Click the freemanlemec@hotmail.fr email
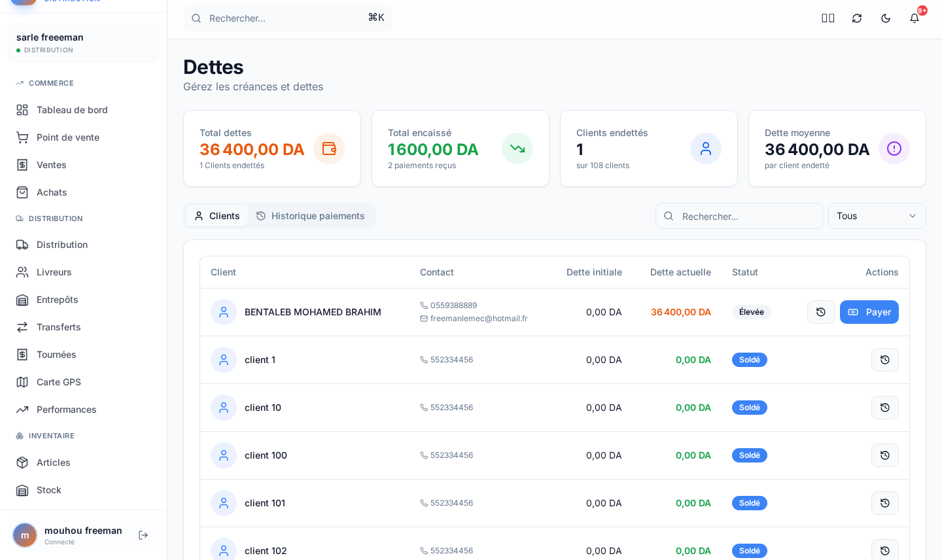The width and height of the screenshot is (942, 560). (x=479, y=319)
